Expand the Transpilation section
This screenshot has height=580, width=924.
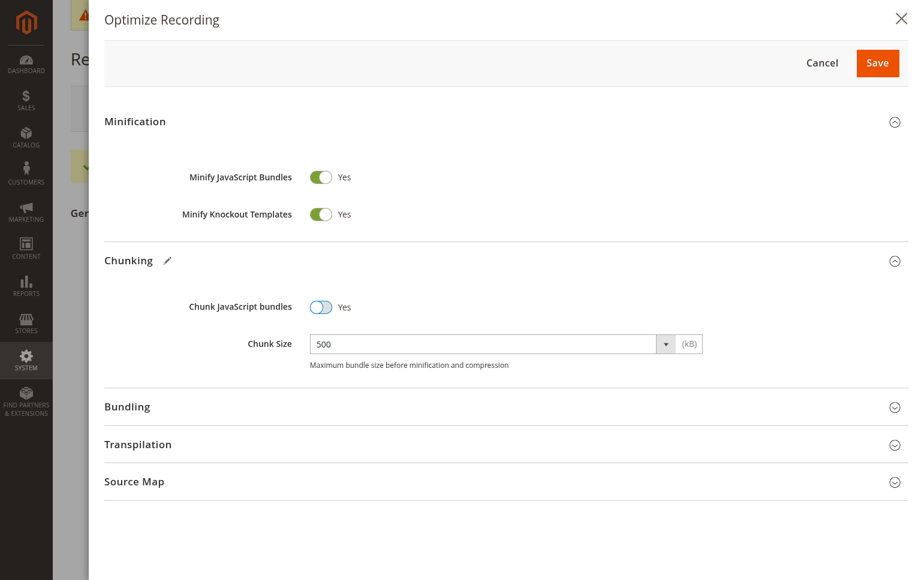point(895,445)
